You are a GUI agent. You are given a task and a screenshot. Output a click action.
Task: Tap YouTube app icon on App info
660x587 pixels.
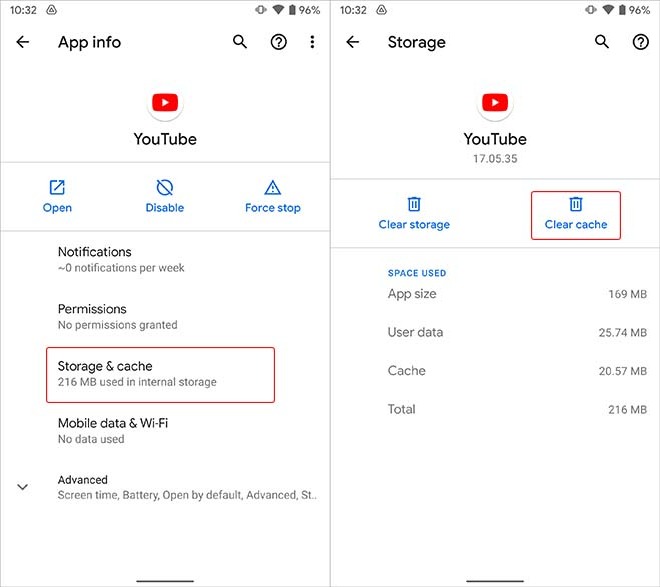(x=165, y=103)
